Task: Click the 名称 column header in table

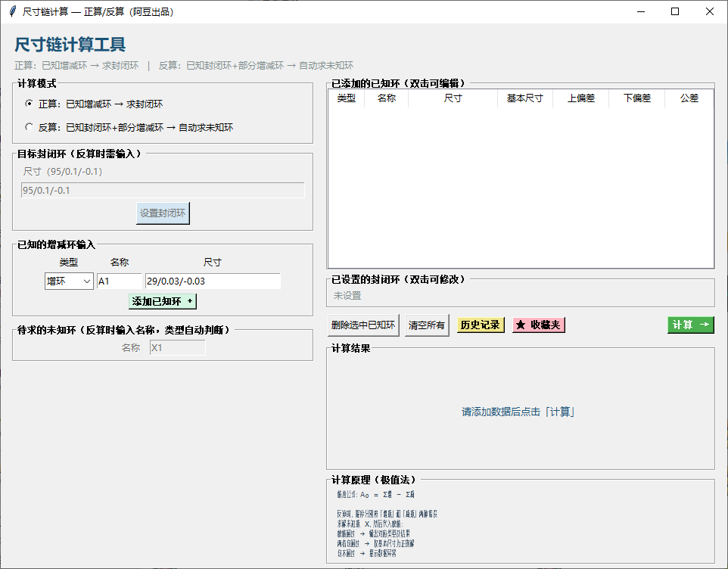Action: [x=386, y=98]
